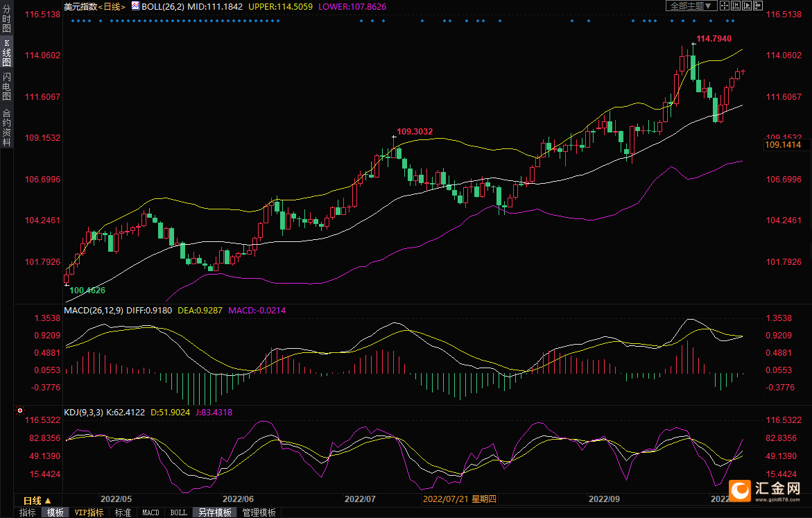The height and width of the screenshot is (518, 812).
Task: Open the VIP指标 tab
Action: click(89, 512)
